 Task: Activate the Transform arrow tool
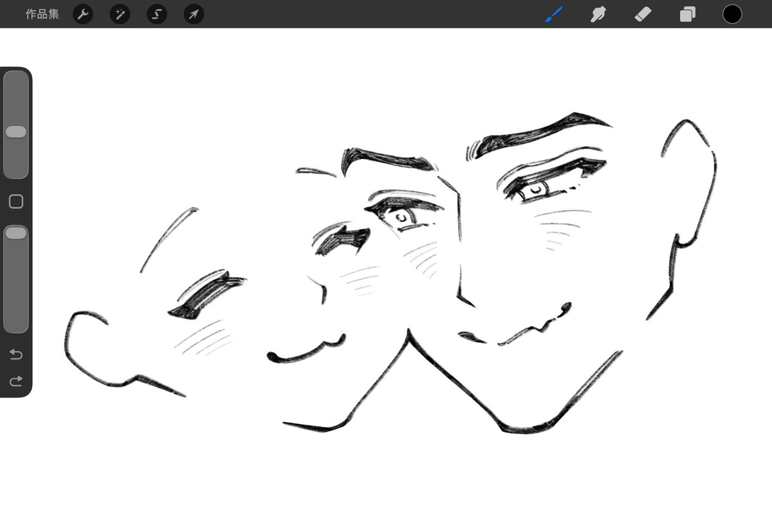[x=194, y=14]
